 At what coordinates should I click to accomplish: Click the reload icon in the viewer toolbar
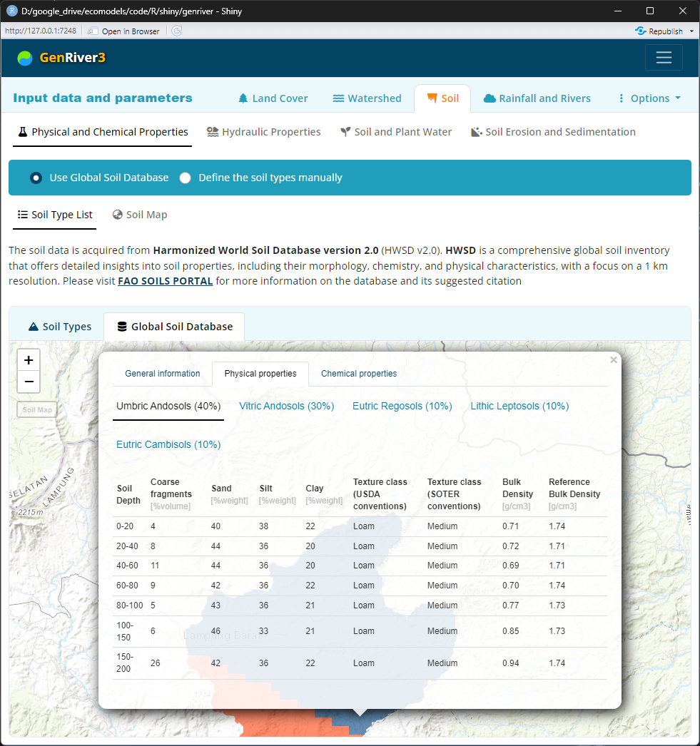(176, 31)
